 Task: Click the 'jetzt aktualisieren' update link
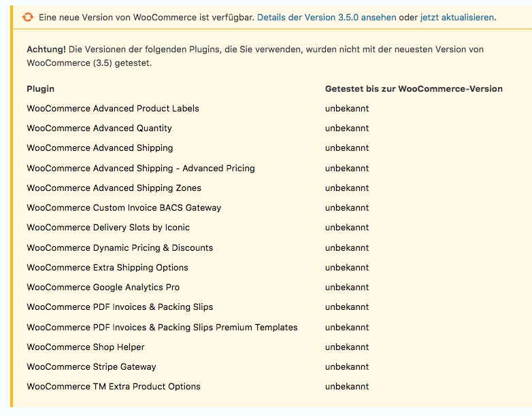pos(456,17)
